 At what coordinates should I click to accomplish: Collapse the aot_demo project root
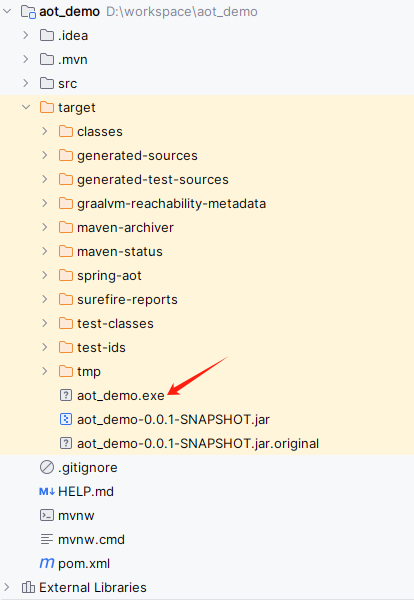(x=7, y=11)
